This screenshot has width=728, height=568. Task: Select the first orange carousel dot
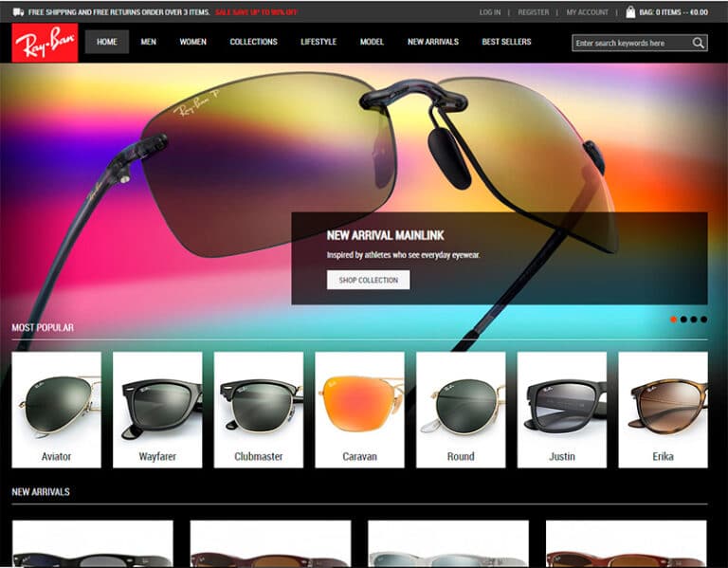click(x=673, y=319)
